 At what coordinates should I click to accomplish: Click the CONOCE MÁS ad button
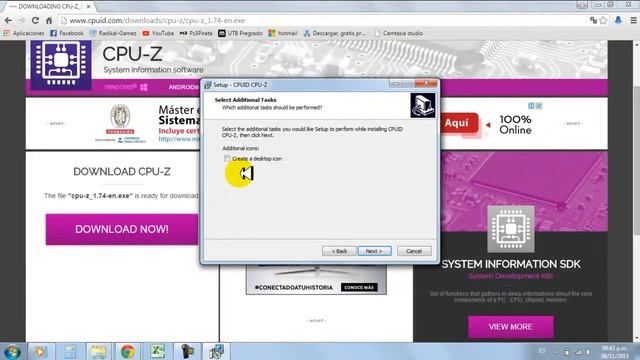coord(359,287)
